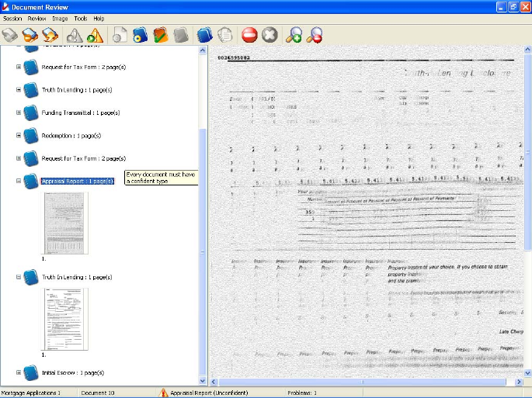Click the gray circular X toolbar icon
The width and height of the screenshot is (532, 398).
coord(269,34)
